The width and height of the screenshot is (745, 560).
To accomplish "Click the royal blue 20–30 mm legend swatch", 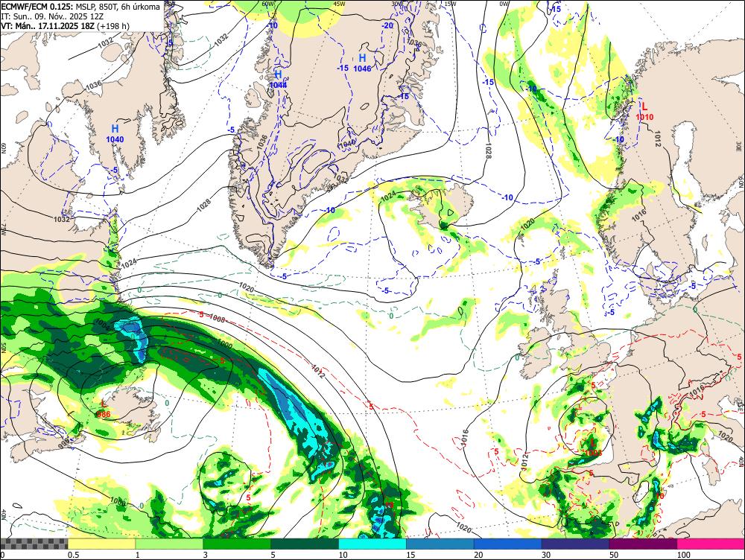I will tap(508, 544).
